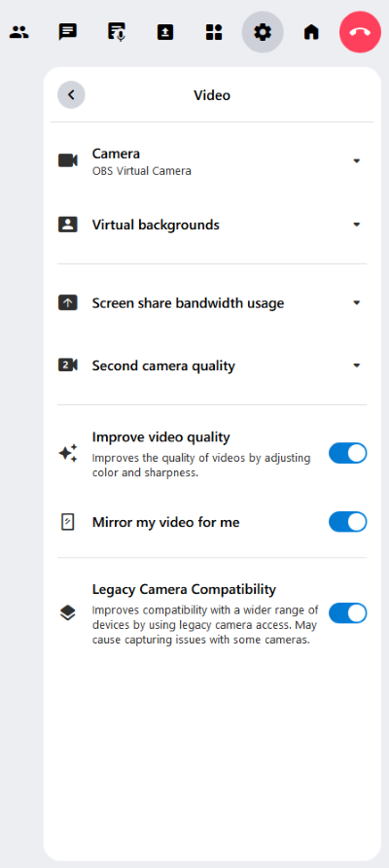Turn off Legacy Camera Compatibility switch
This screenshot has height=868, width=389.
point(348,613)
